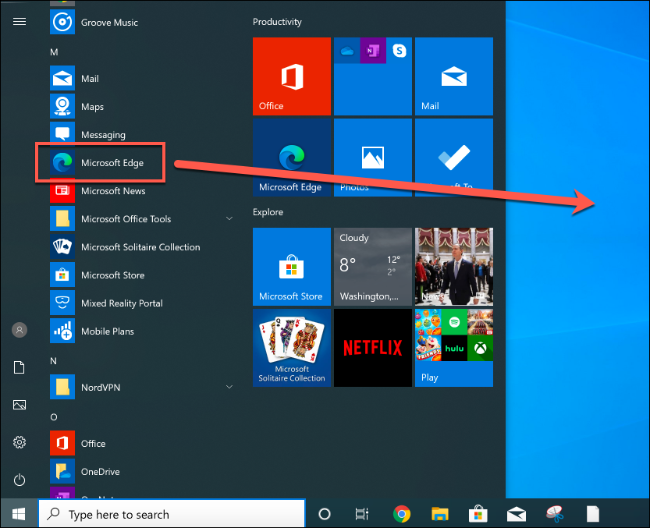The height and width of the screenshot is (528, 650).
Task: Click the letter O section header
Action: click(54, 417)
